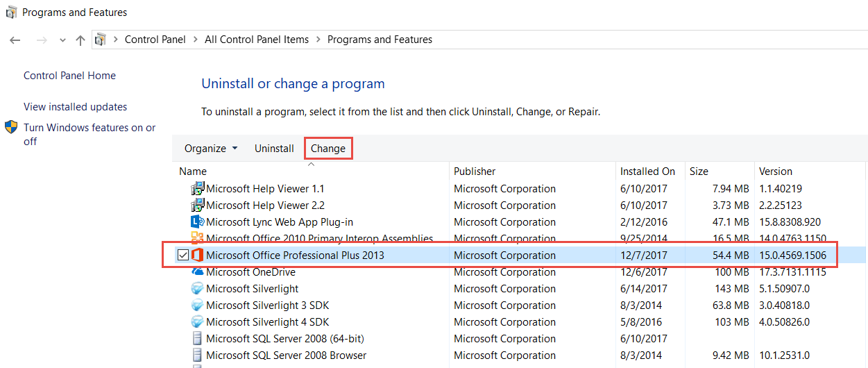Expand the chevron after Control Panel breadcrumb
868x368 pixels.
[x=195, y=40]
